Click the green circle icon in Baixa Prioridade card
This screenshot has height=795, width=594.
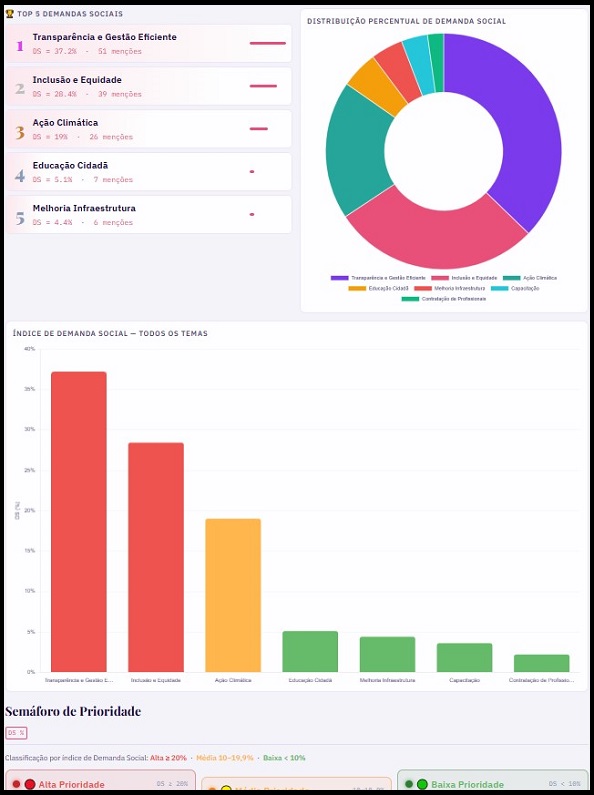pyautogui.click(x=422, y=784)
